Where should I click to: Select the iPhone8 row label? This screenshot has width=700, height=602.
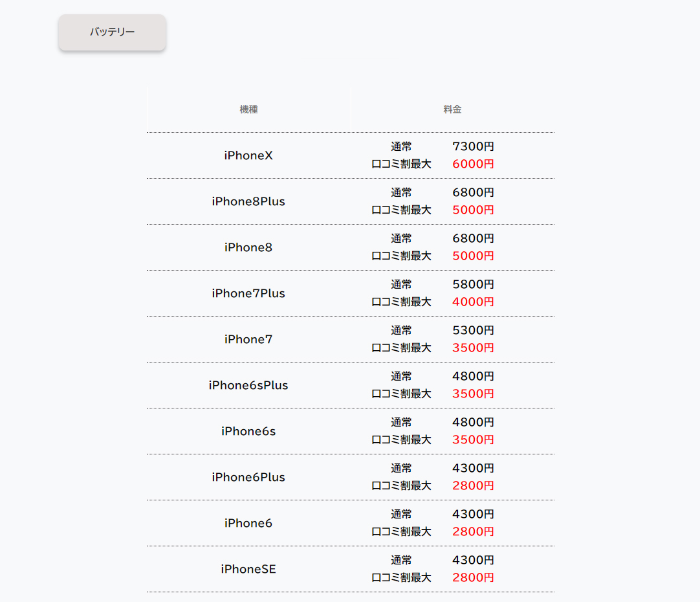248,247
